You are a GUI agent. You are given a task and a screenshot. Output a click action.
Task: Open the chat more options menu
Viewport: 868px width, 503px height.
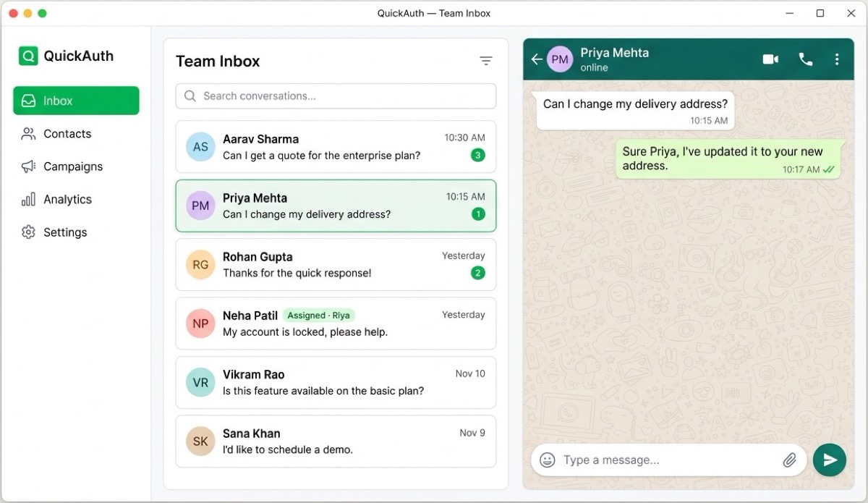837,59
